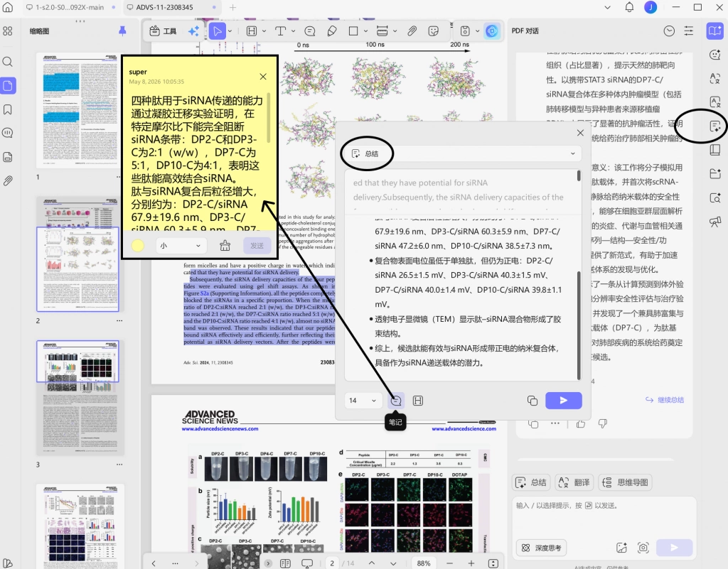Delete the sticky note with trash icon
Image resolution: width=728 pixels, height=569 pixels.
[x=225, y=246]
